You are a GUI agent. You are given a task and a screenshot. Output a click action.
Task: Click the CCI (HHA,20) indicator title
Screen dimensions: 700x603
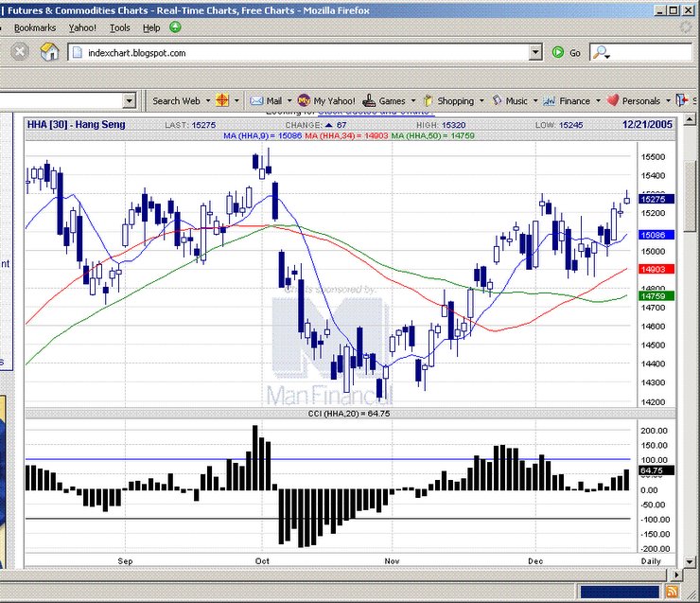(349, 414)
